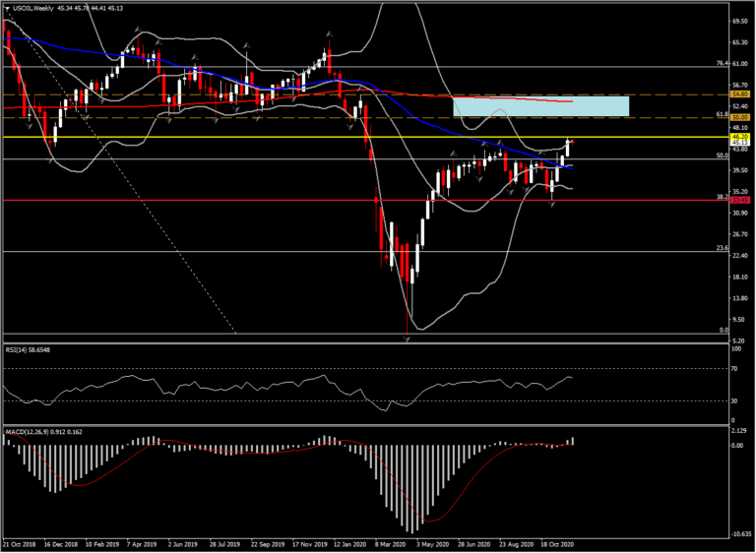
Task: Click the MACD scale value 2.129
Action: click(739, 431)
